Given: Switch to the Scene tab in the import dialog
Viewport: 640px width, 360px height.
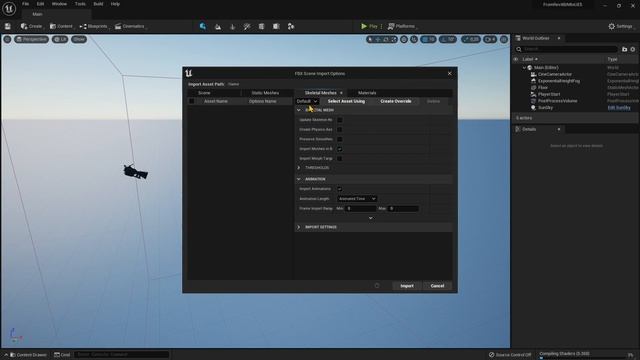Looking at the screenshot, I should 204,93.
